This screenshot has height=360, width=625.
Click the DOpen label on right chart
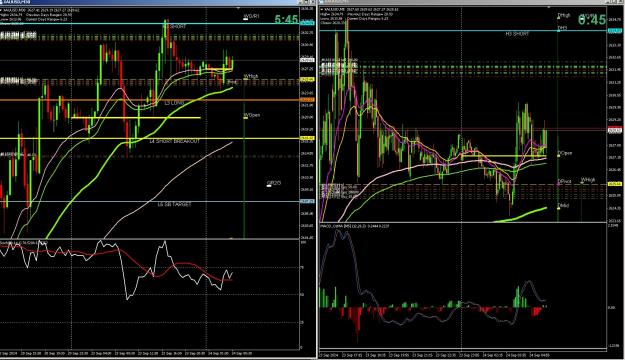pos(565,153)
